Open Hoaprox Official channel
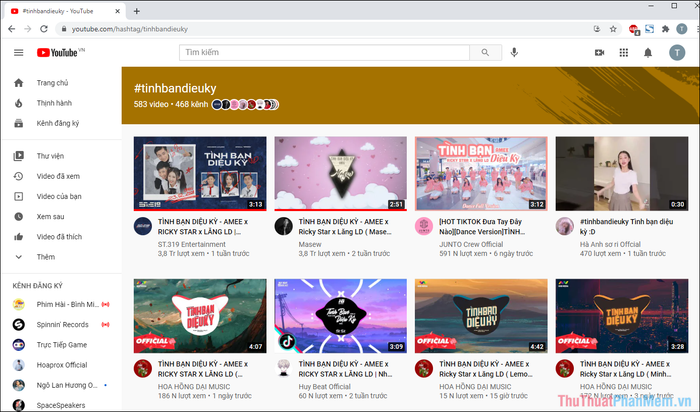Image resolution: width=700 pixels, height=412 pixels. [61, 365]
